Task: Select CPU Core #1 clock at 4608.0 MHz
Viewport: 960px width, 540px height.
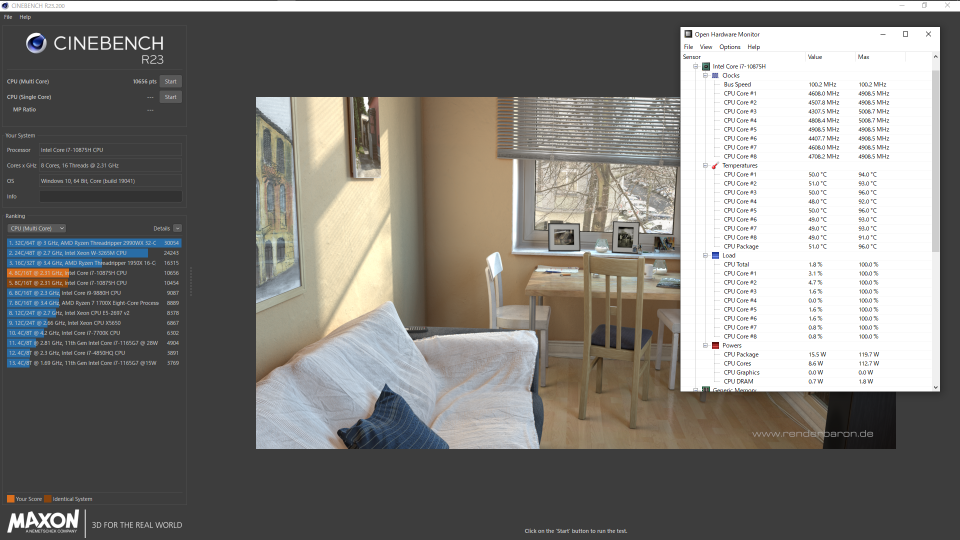Action: [806, 94]
